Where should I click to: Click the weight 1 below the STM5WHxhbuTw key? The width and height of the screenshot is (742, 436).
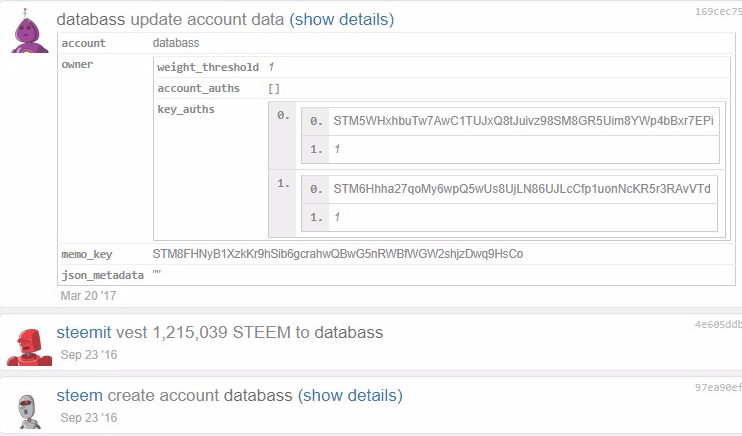pos(337,149)
